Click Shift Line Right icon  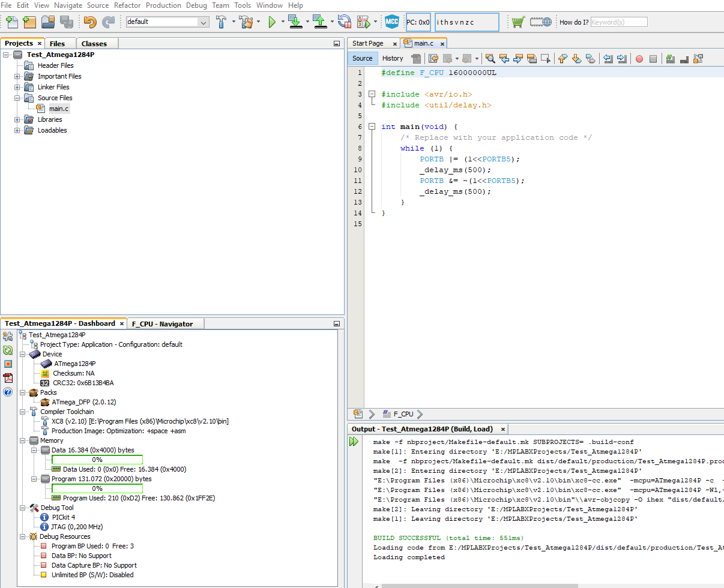[622, 58]
